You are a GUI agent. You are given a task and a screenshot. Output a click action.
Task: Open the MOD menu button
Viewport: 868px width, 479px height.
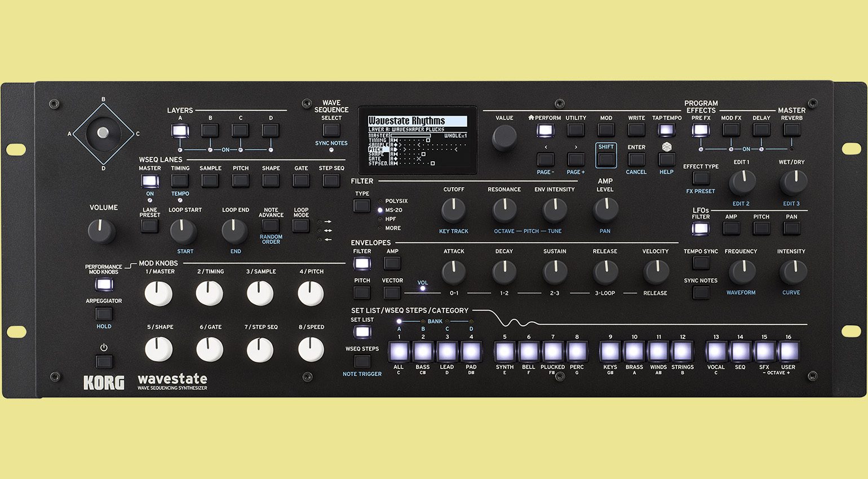pos(606,130)
